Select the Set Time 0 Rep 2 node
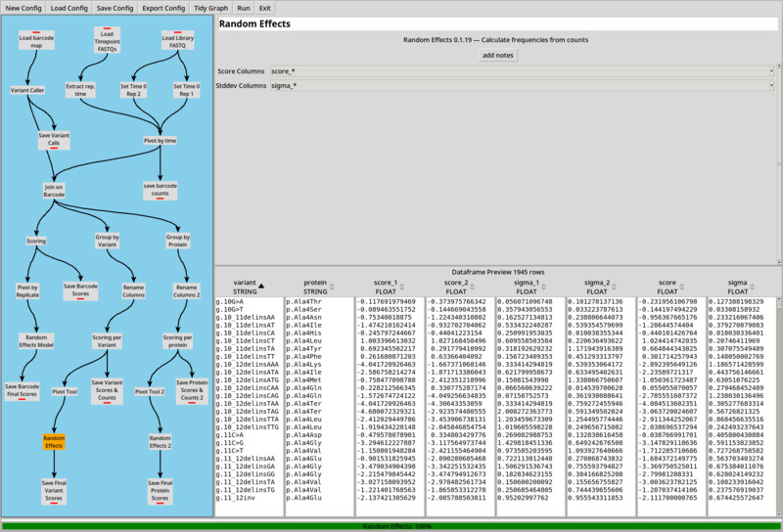Viewport: 783px width, 532px height. click(133, 90)
